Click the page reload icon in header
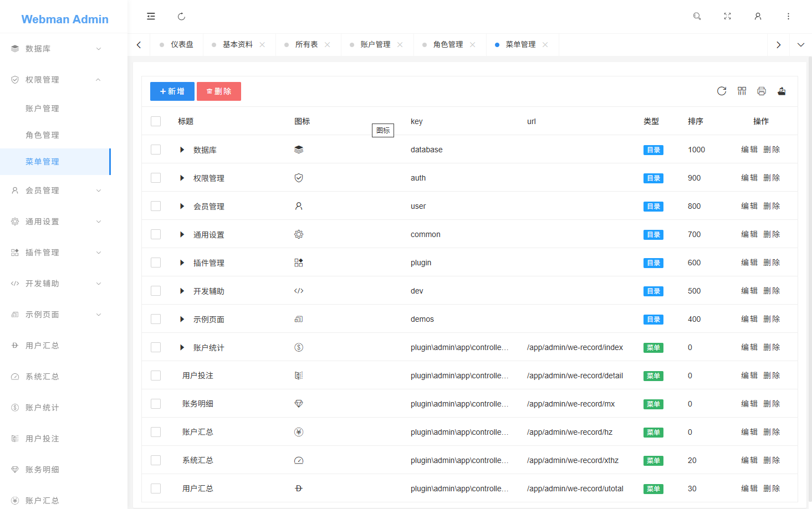Image resolution: width=812 pixels, height=509 pixels. pyautogui.click(x=181, y=17)
